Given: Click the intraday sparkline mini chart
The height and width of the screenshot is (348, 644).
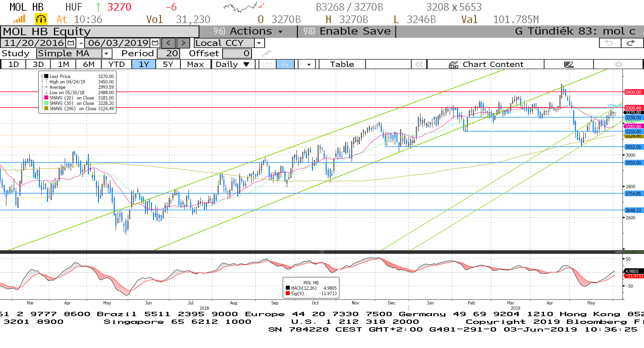Looking at the screenshot, I should tap(244, 7).
